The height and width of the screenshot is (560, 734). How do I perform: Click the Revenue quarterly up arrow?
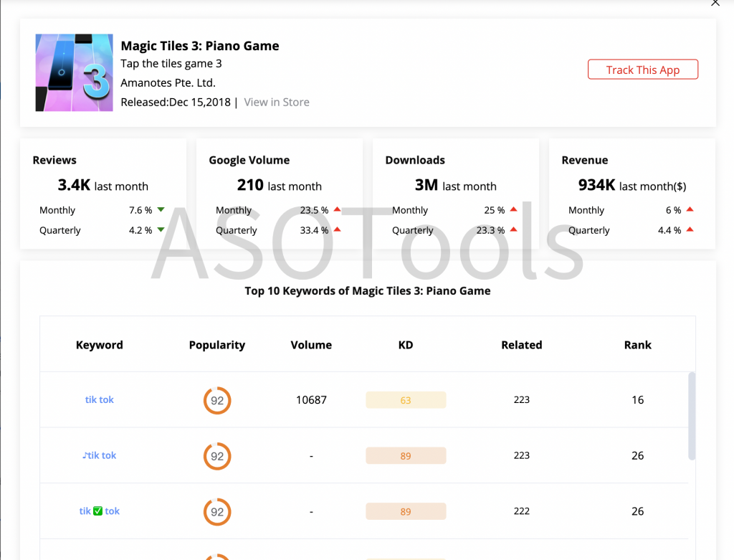690,229
